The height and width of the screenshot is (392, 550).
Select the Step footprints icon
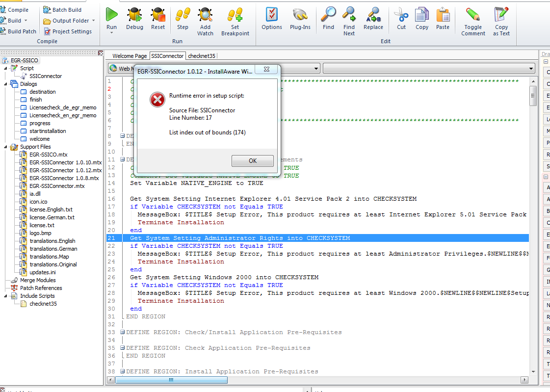coord(183,15)
